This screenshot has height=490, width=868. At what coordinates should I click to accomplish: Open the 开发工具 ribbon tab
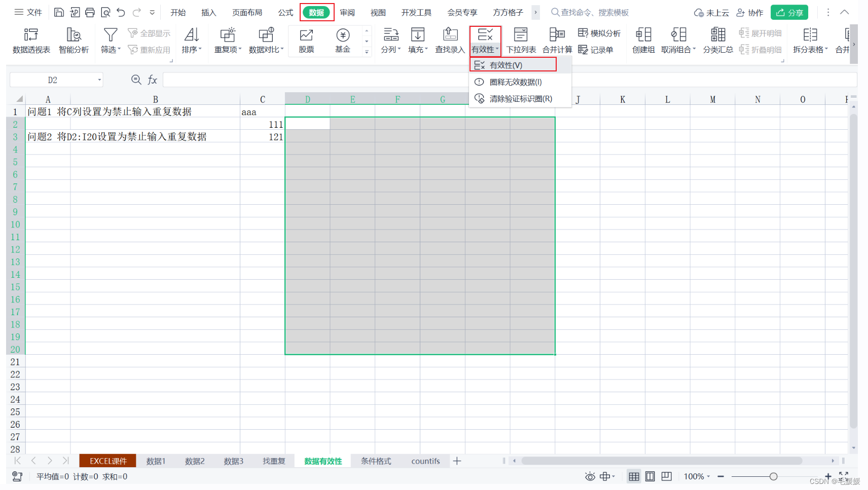click(416, 12)
